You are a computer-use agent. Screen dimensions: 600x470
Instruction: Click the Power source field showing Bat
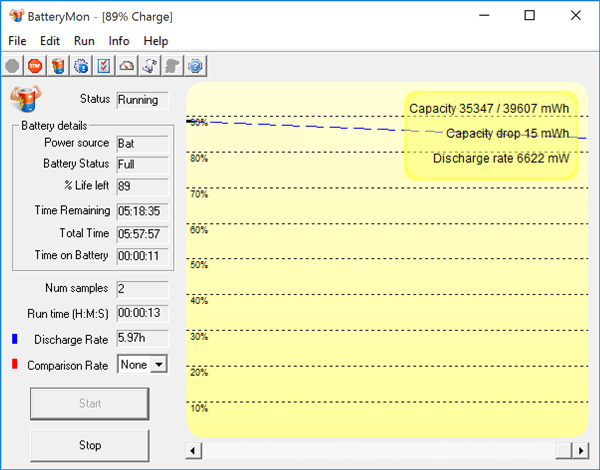coord(142,144)
